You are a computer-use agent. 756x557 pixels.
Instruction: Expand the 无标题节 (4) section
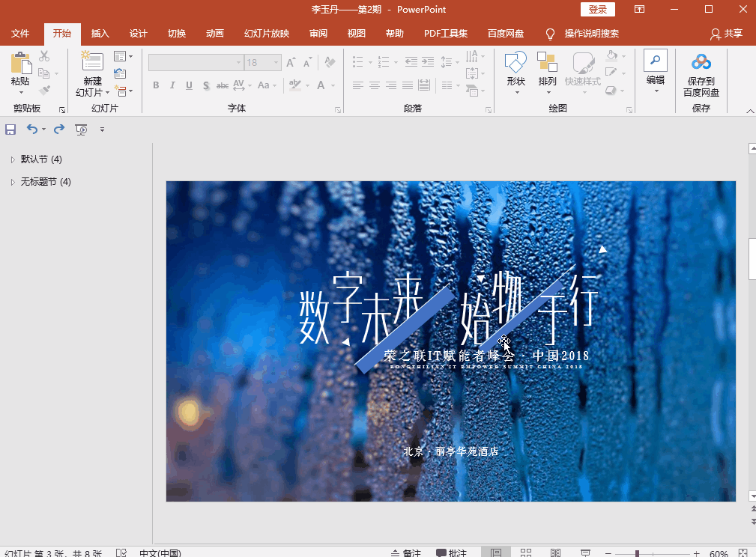(13, 182)
